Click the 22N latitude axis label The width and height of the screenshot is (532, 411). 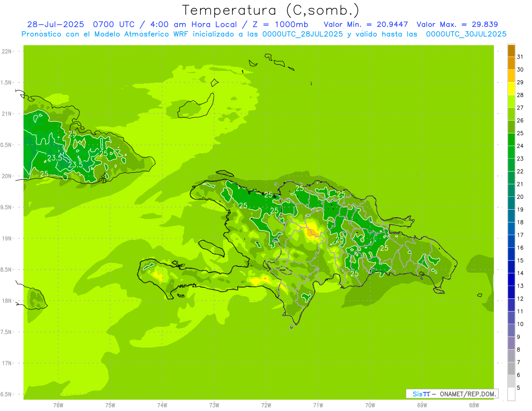[6, 51]
